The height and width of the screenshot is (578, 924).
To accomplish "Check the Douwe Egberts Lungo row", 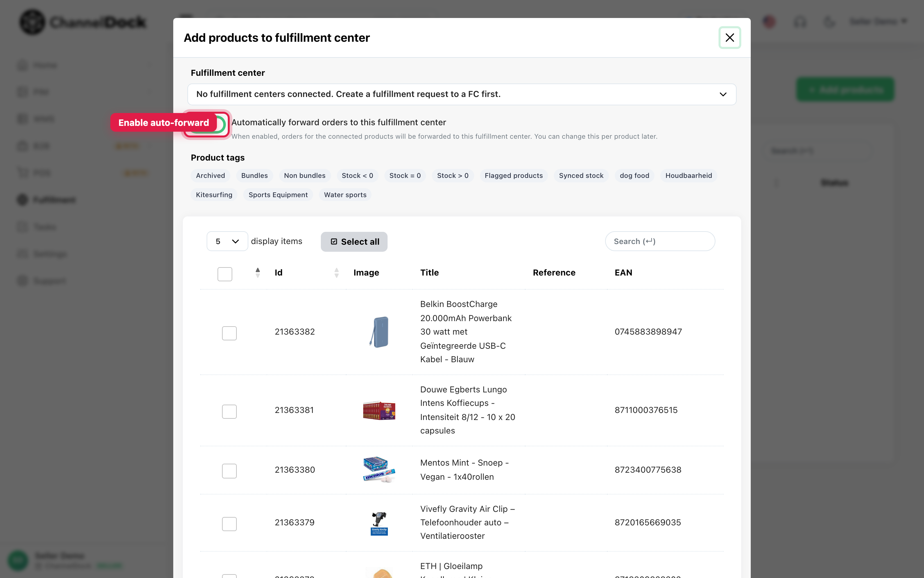I will (229, 411).
